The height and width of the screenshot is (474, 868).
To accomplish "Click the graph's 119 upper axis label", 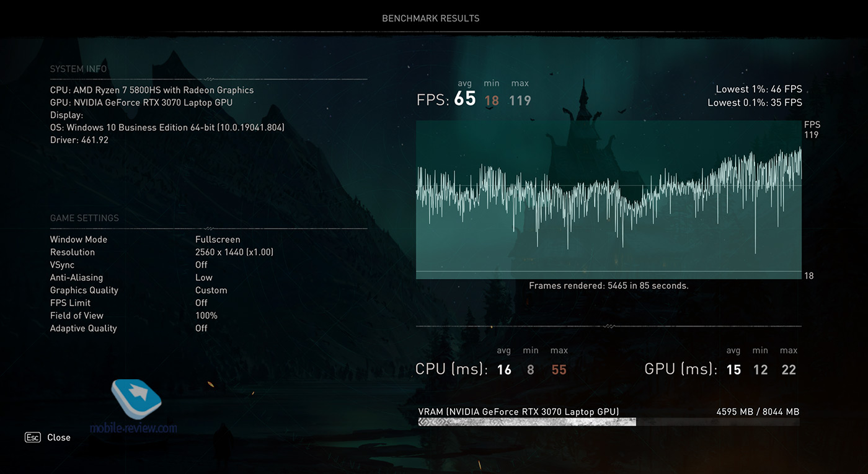I will point(811,135).
